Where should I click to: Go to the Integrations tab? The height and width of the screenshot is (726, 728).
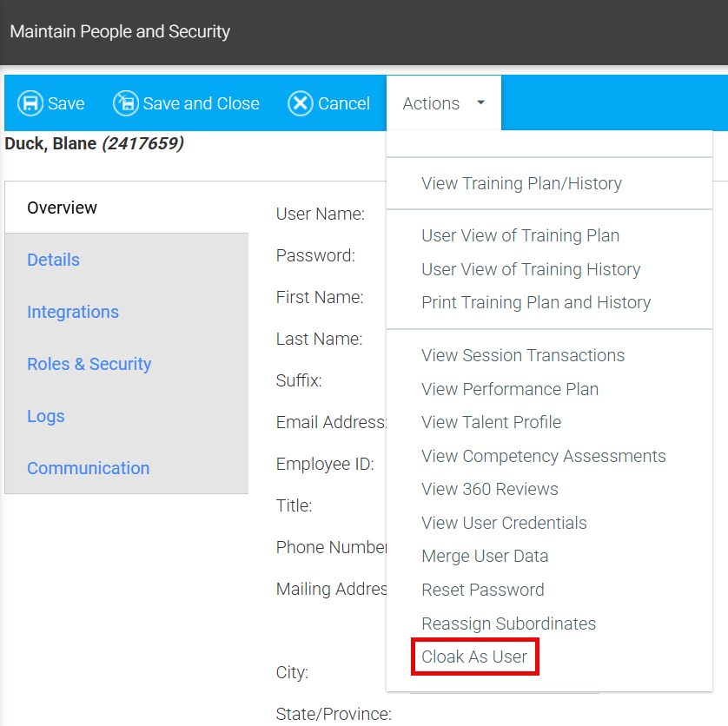pyautogui.click(x=73, y=312)
